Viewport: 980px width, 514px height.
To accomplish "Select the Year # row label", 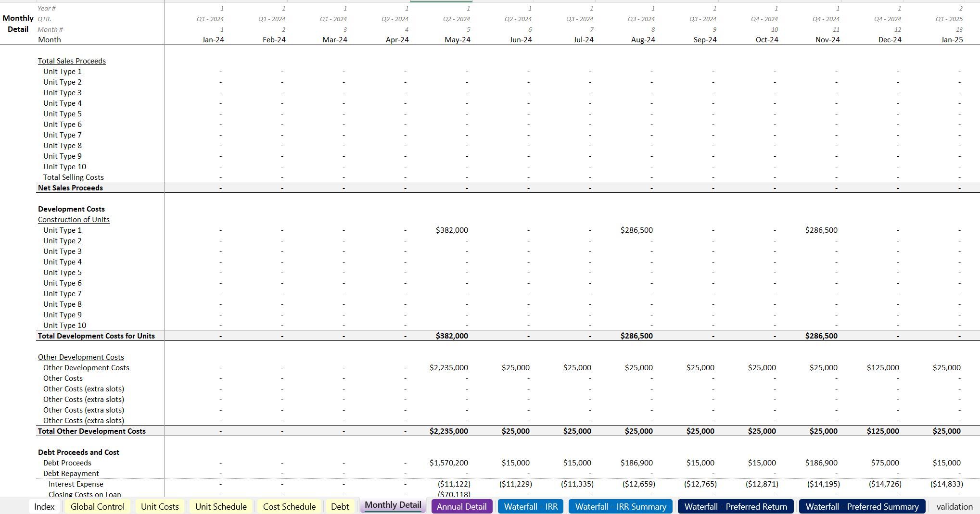I will (47, 8).
